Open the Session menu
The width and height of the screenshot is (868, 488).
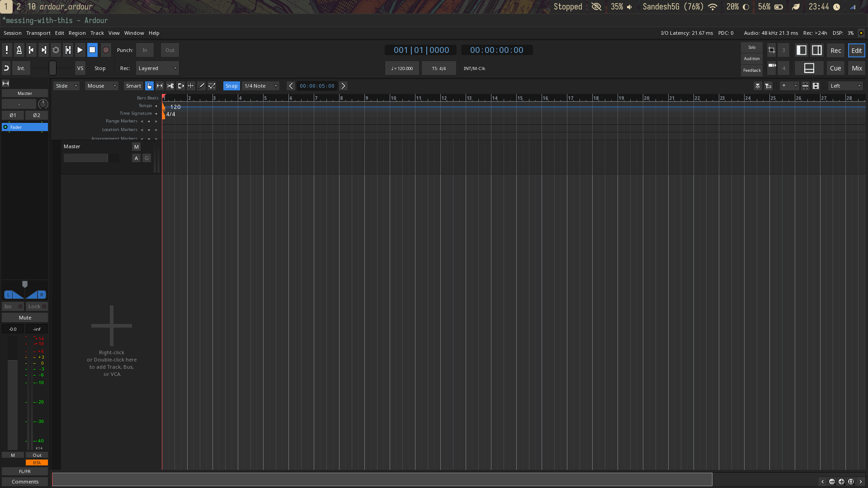click(12, 33)
